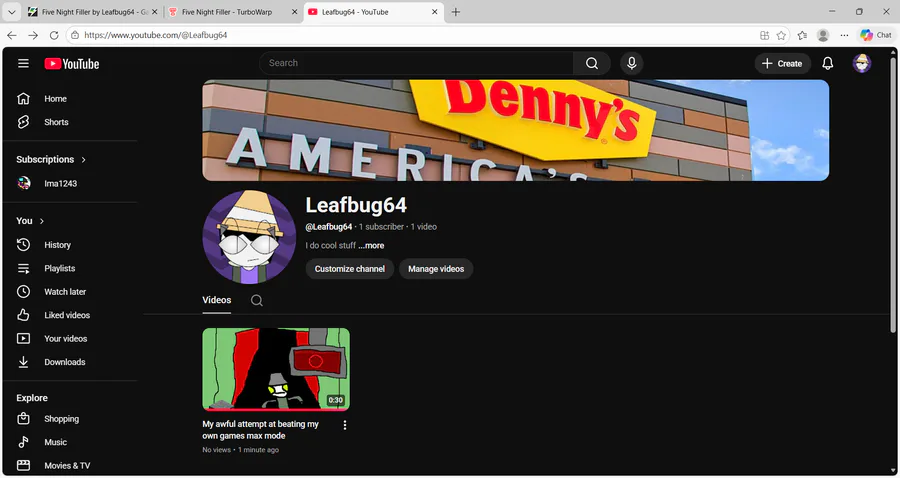Open account avatar menu at top right

(x=862, y=63)
